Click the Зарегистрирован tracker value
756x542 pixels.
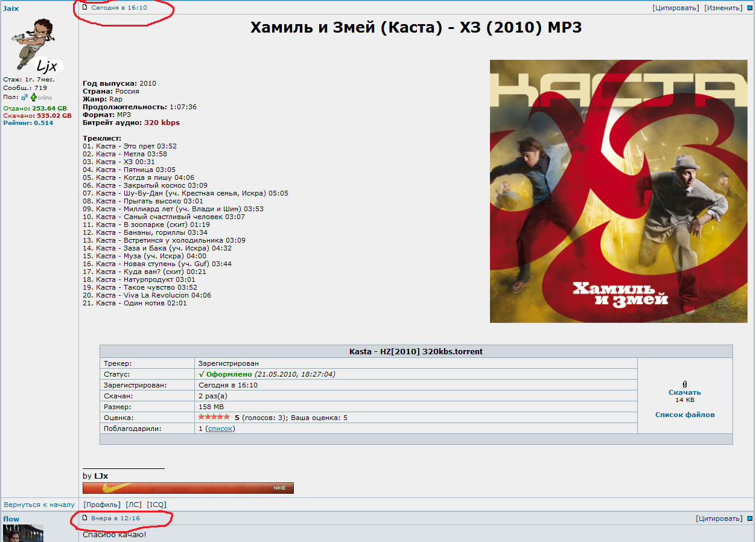pyautogui.click(x=228, y=363)
